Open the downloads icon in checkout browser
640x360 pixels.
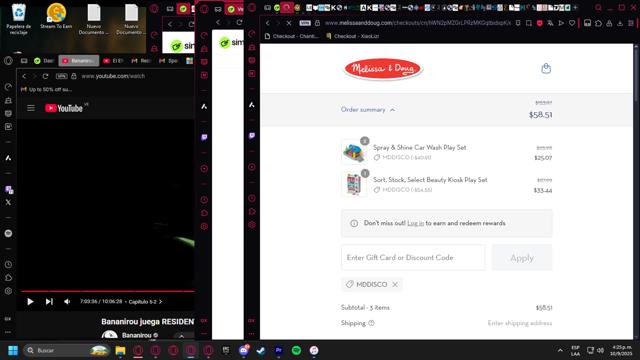coord(620,23)
